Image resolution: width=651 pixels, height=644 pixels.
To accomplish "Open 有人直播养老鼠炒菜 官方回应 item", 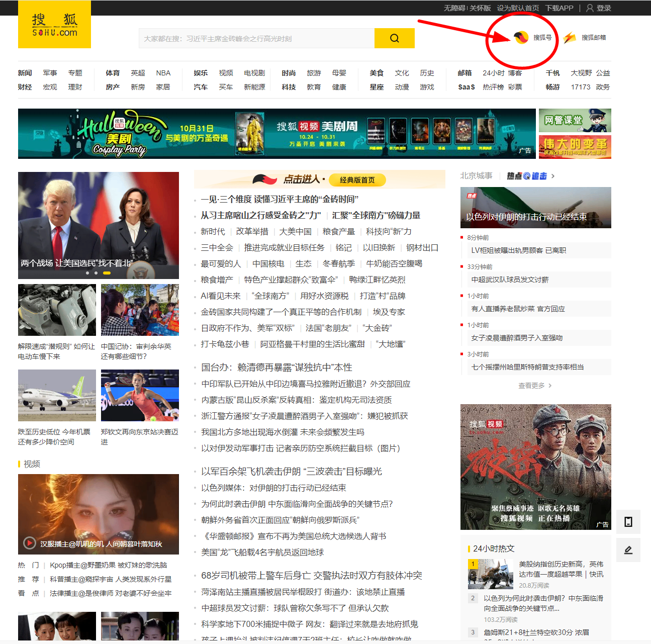I will click(518, 309).
